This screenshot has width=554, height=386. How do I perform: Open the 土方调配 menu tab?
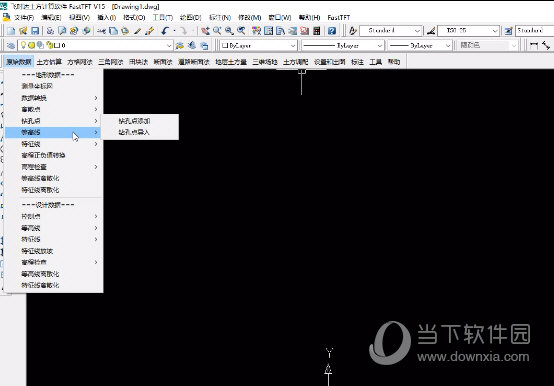[x=295, y=62]
